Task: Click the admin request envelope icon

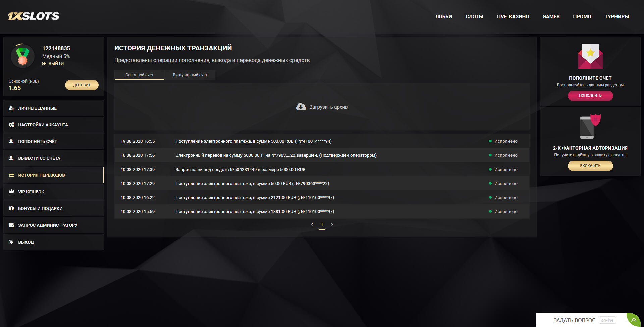Action: pyautogui.click(x=11, y=225)
